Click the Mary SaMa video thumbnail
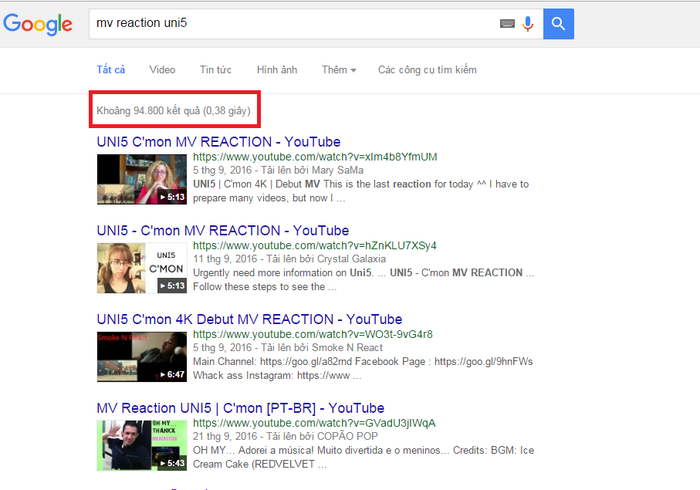 click(142, 179)
